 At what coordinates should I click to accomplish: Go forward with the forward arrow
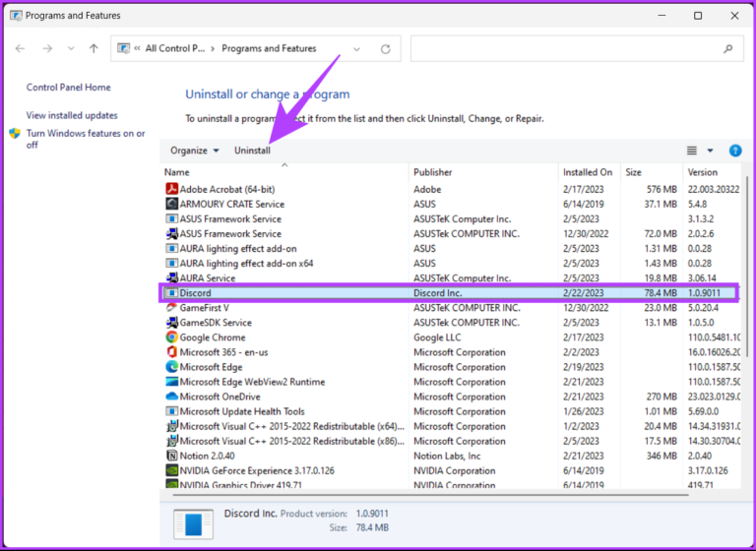47,48
